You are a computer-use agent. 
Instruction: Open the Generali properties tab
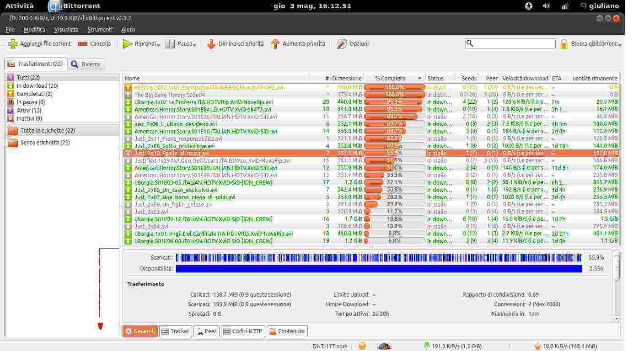tap(140, 331)
